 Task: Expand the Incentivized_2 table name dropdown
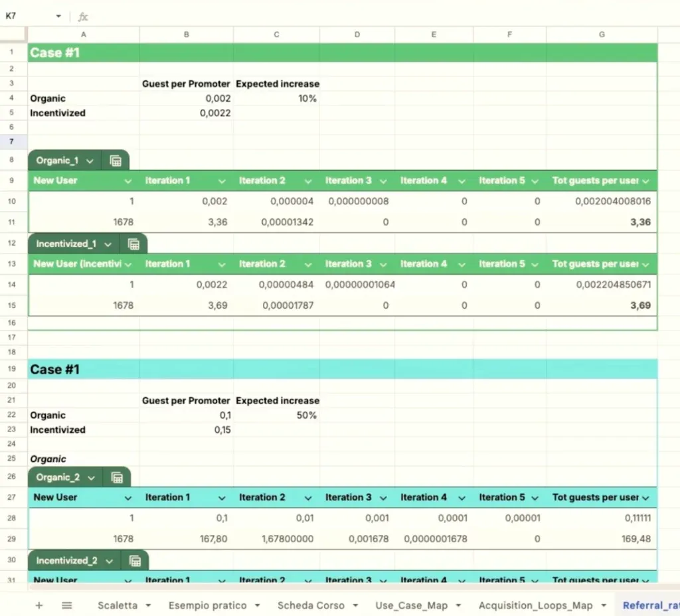tap(110, 561)
